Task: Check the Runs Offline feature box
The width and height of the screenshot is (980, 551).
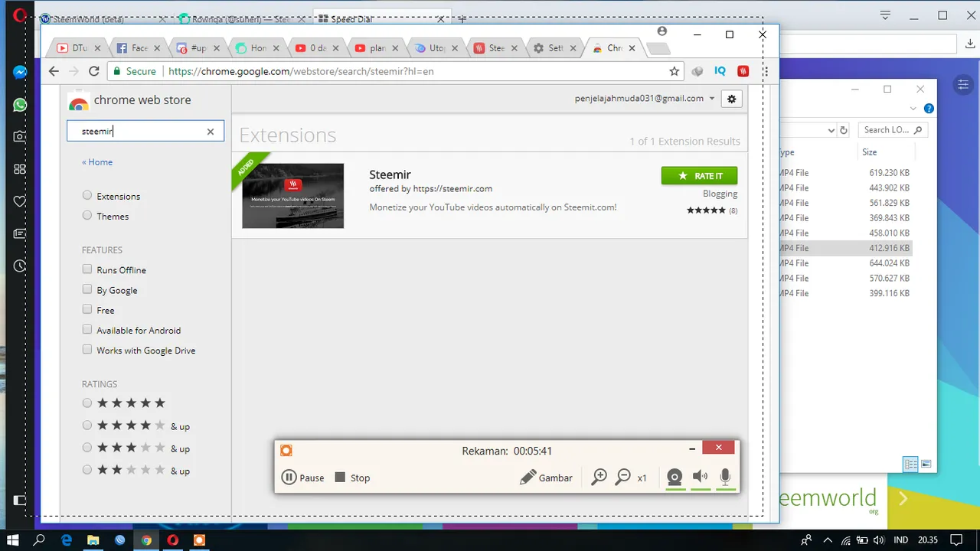Action: 87,269
